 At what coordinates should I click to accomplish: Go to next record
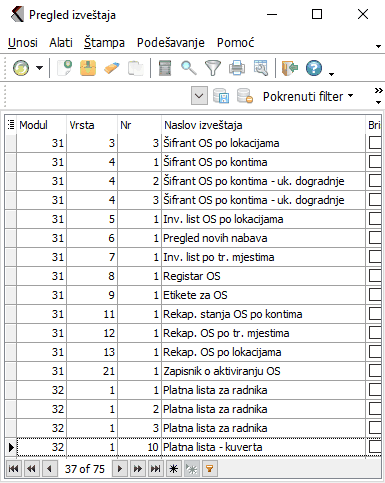tap(120, 469)
